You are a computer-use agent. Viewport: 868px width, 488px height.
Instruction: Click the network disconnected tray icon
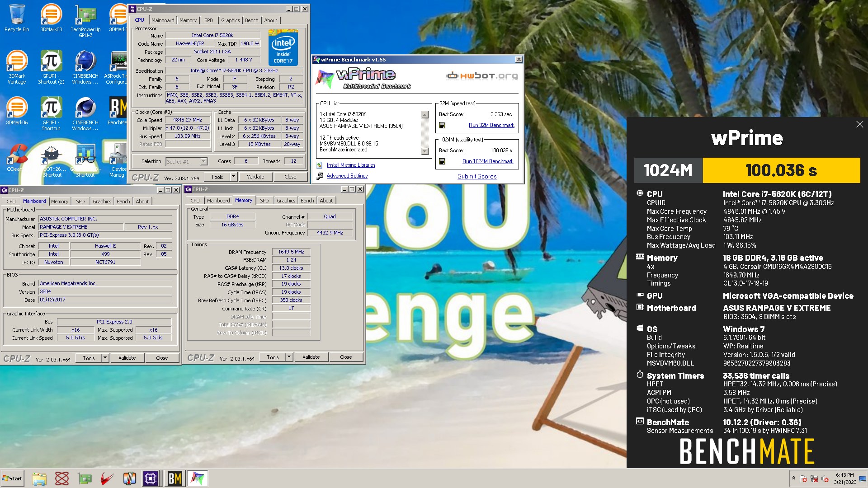click(814, 479)
